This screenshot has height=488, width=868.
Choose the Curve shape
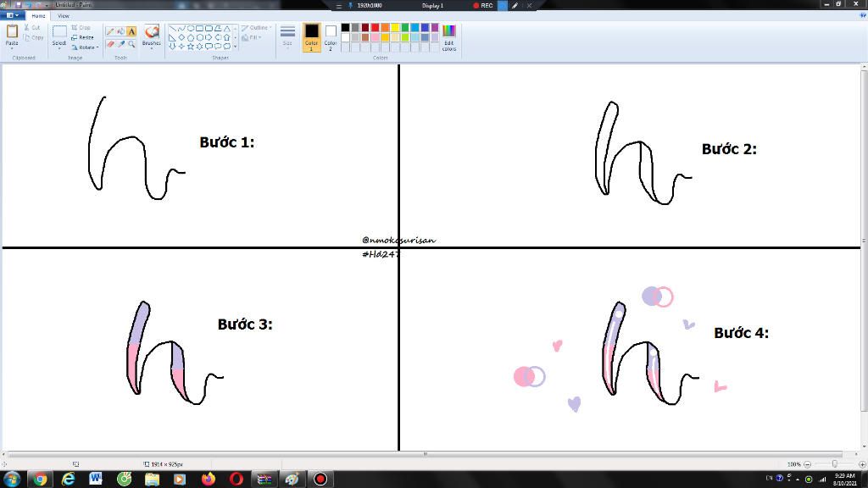point(181,28)
